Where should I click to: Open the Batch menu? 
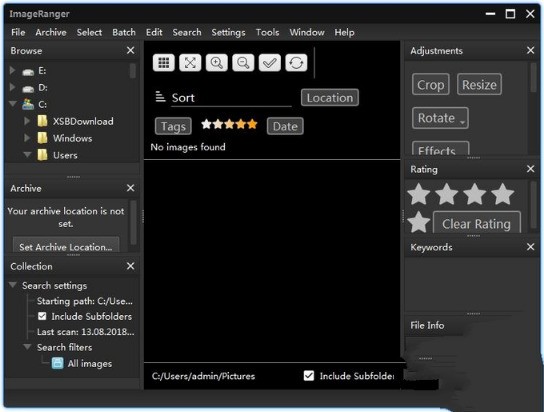pos(124,32)
